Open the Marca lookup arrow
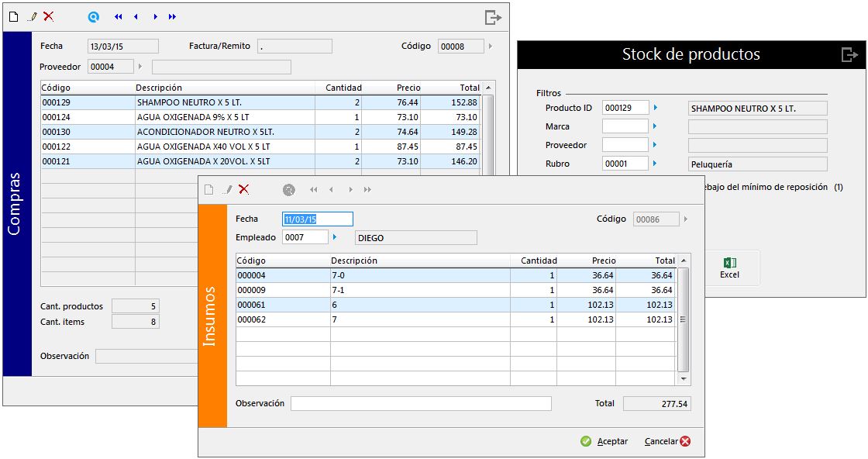Viewport: 868px width, 459px height. [x=655, y=126]
